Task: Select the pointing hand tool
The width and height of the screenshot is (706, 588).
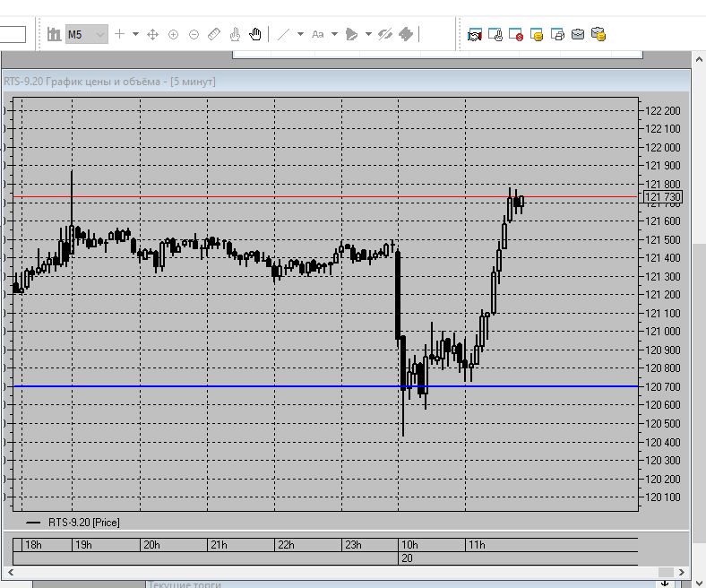Action: (235, 34)
